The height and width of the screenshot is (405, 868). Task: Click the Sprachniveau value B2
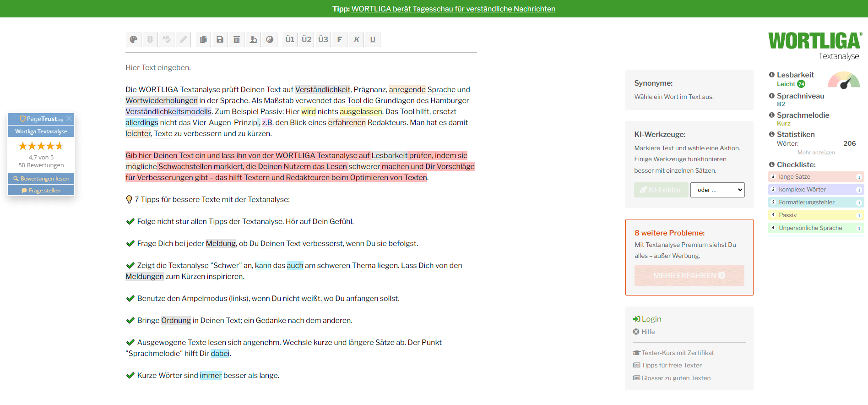click(x=781, y=104)
